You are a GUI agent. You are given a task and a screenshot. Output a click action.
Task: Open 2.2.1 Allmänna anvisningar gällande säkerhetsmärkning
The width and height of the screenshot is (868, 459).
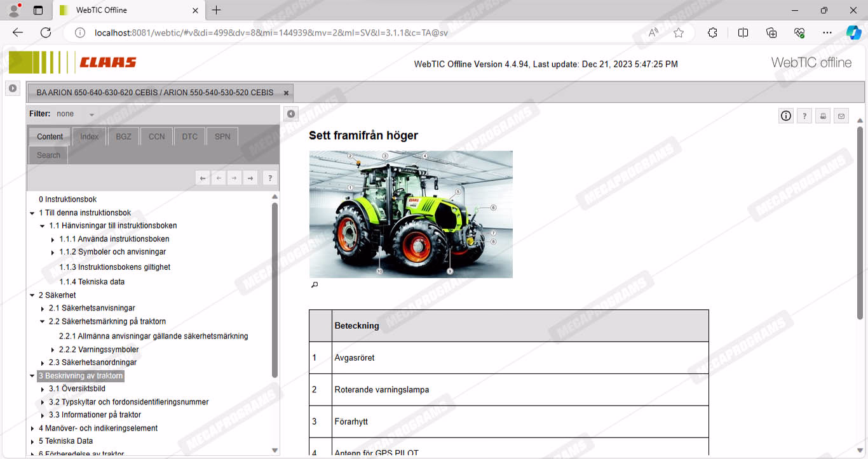point(153,336)
